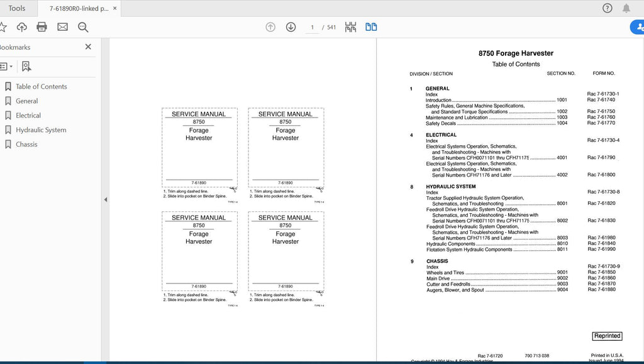Viewport: 644px width, 364px height.
Task: Toggle the two-page view icon
Action: [x=371, y=27]
